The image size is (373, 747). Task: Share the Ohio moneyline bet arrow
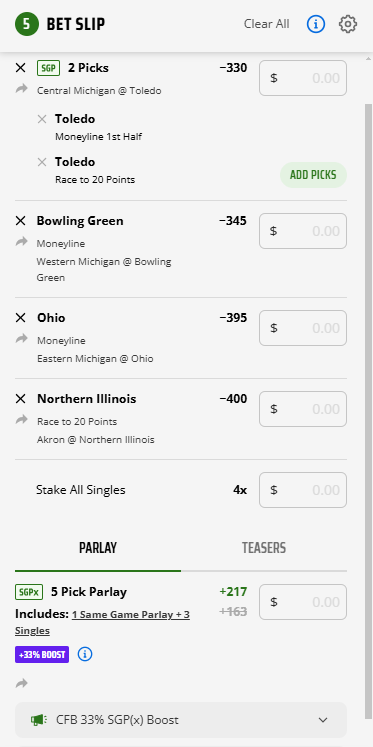coord(21,339)
